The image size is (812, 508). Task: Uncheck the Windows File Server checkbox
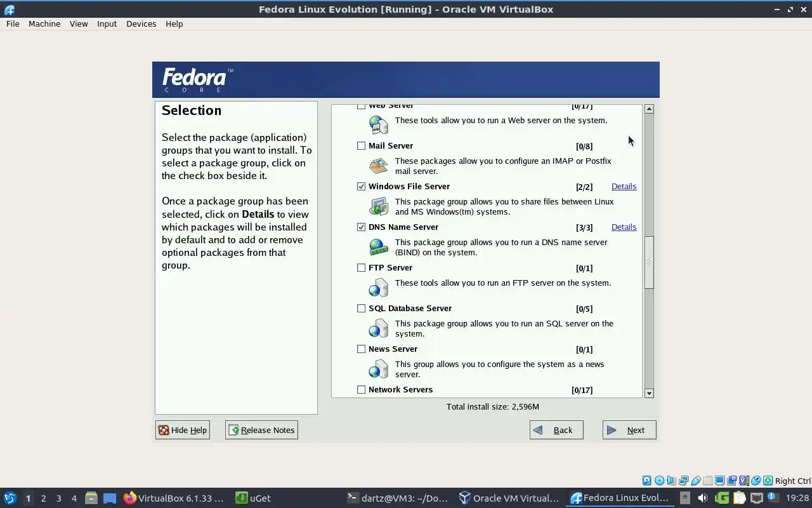362,186
